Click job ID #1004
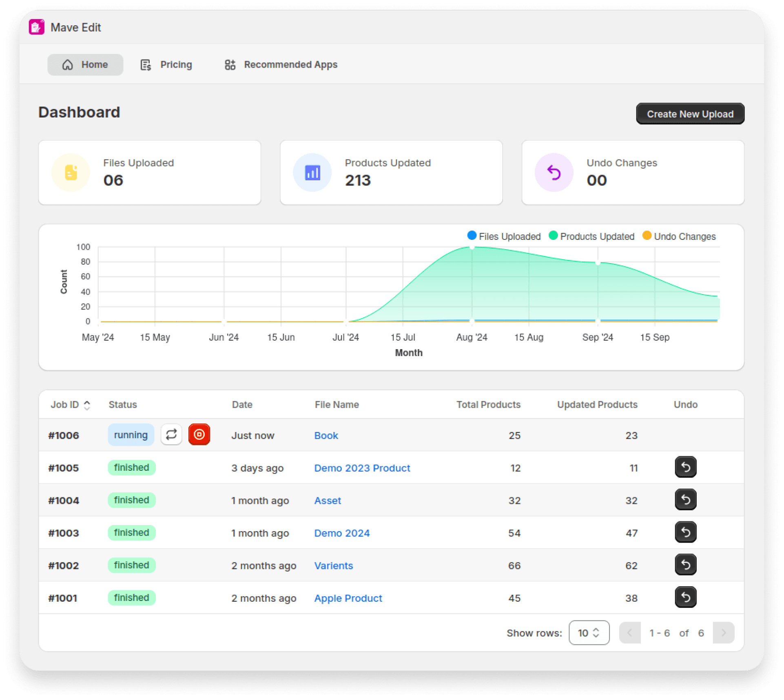 pyautogui.click(x=64, y=501)
